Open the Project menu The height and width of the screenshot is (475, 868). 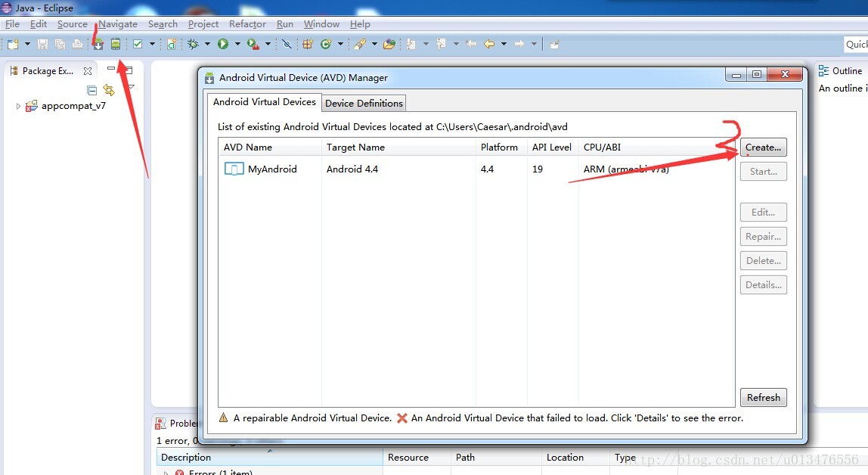pos(203,23)
